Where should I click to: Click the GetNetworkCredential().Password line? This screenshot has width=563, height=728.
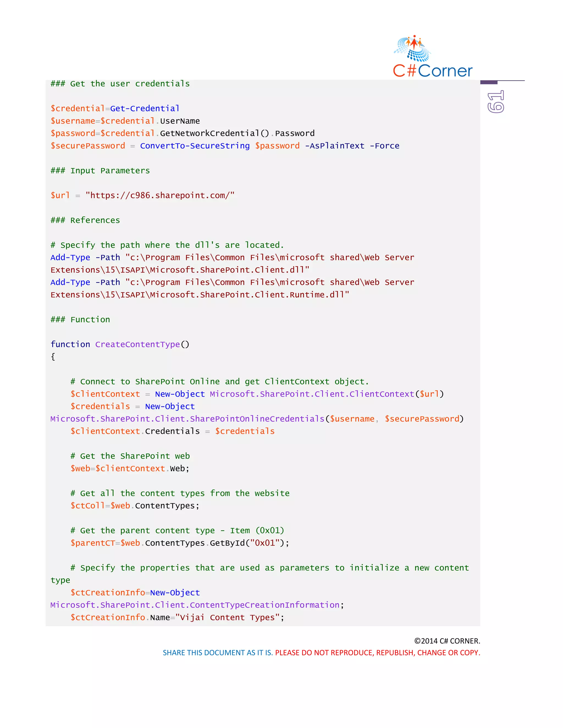coord(183,133)
